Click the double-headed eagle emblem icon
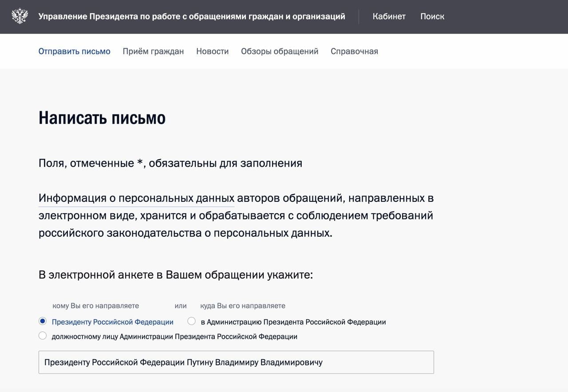The height and width of the screenshot is (392, 568). (20, 16)
